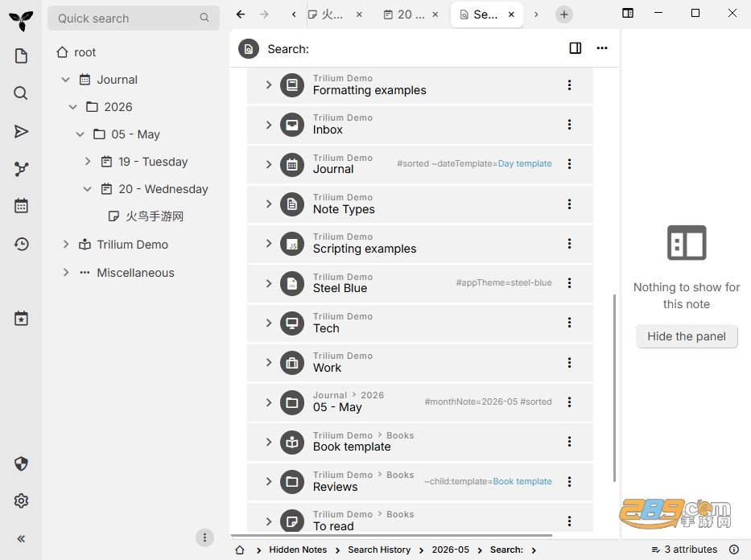Open options menu for Journal search result
751x560 pixels.
pyautogui.click(x=569, y=164)
